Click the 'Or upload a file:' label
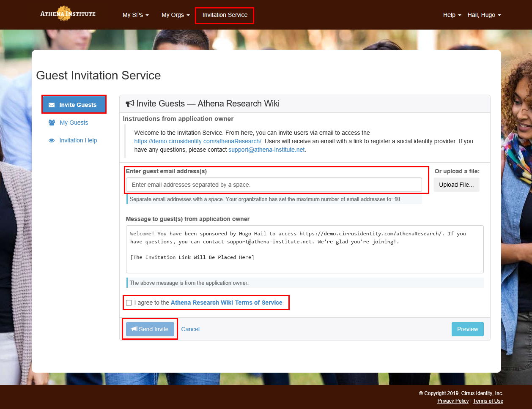The height and width of the screenshot is (409, 532). click(457, 171)
